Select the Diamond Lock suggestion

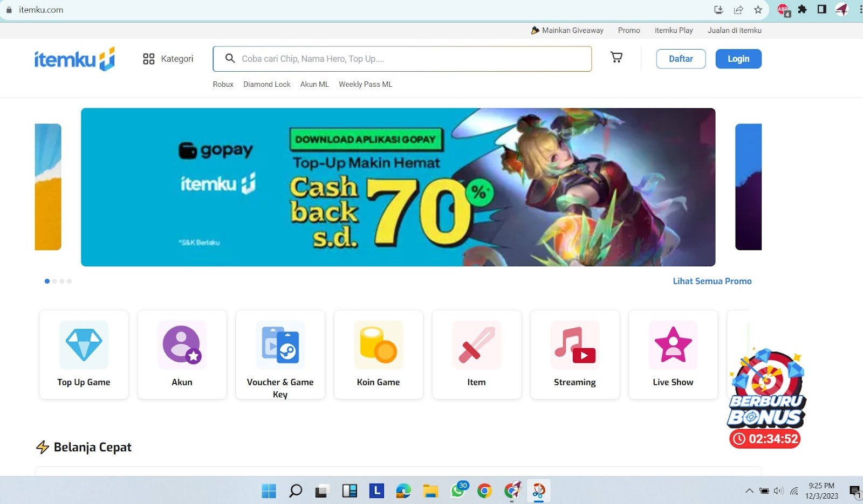tap(267, 84)
